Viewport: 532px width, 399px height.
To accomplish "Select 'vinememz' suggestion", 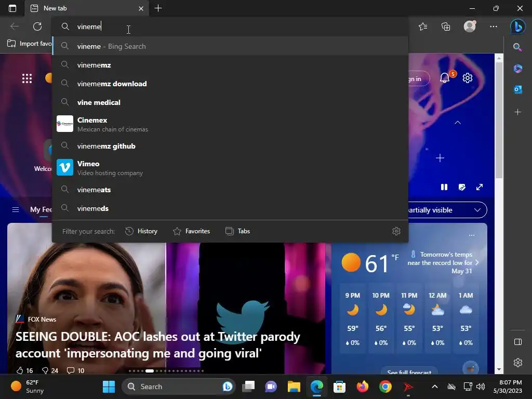I will [230, 65].
